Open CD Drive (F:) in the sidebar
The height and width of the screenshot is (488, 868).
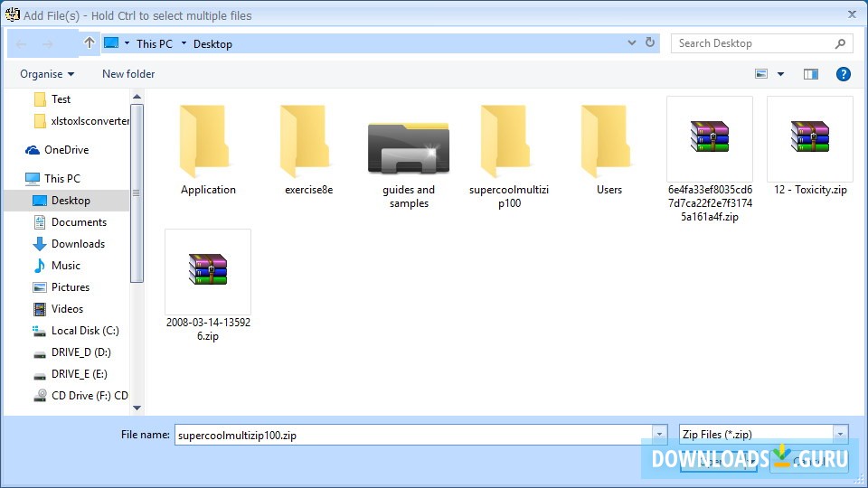(x=80, y=396)
